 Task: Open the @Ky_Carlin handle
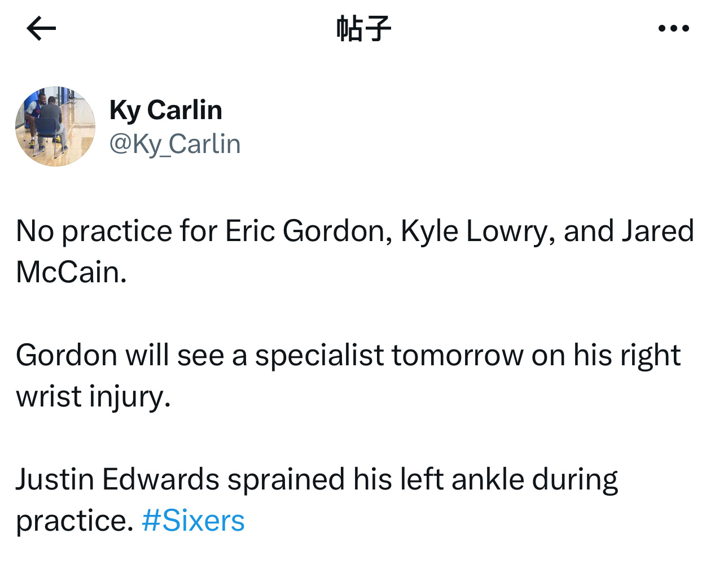[175, 144]
